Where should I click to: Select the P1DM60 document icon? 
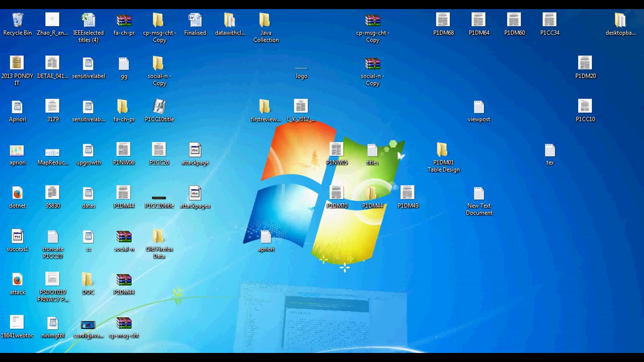pos(514,21)
